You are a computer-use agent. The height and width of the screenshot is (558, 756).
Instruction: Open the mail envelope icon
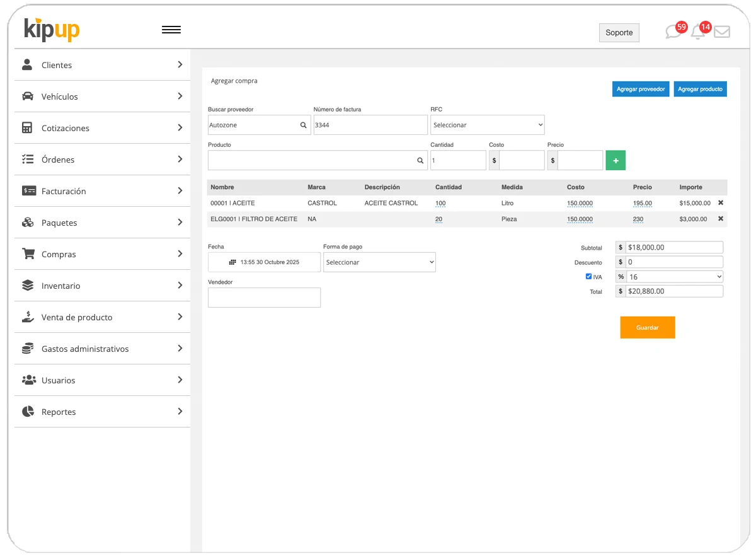tap(721, 30)
